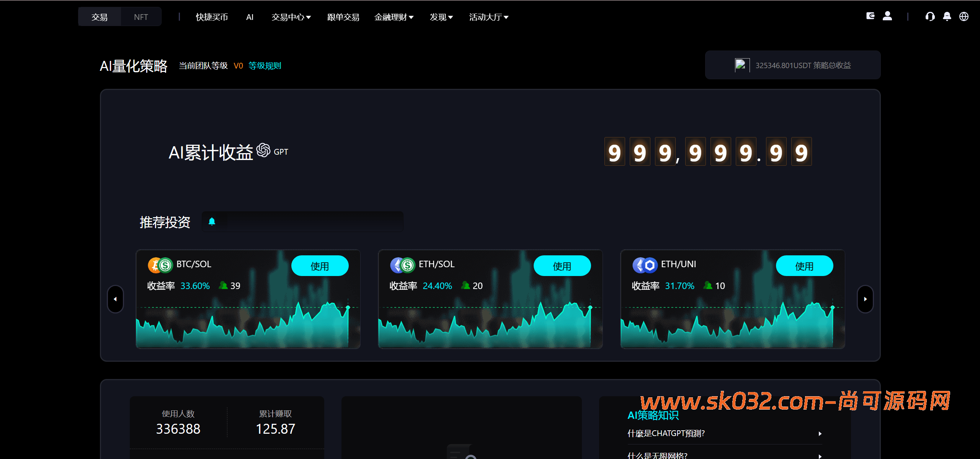This screenshot has height=459, width=980.
Task: Open the 金融理财 dropdown menu
Action: 394,17
